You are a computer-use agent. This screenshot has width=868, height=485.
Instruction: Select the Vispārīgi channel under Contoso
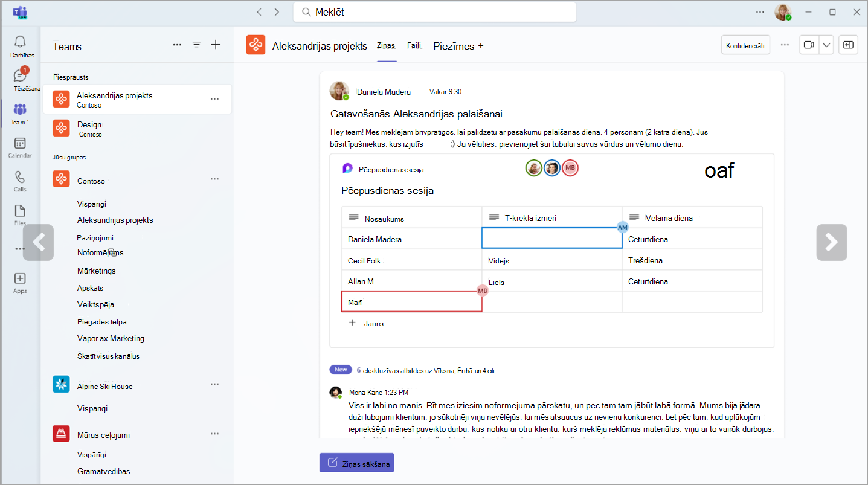click(x=91, y=204)
